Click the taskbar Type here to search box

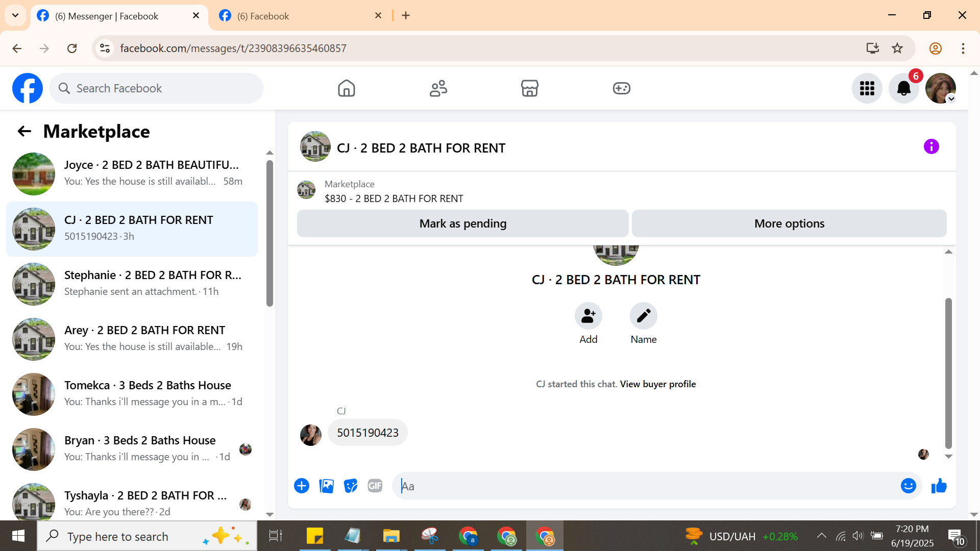tap(147, 536)
